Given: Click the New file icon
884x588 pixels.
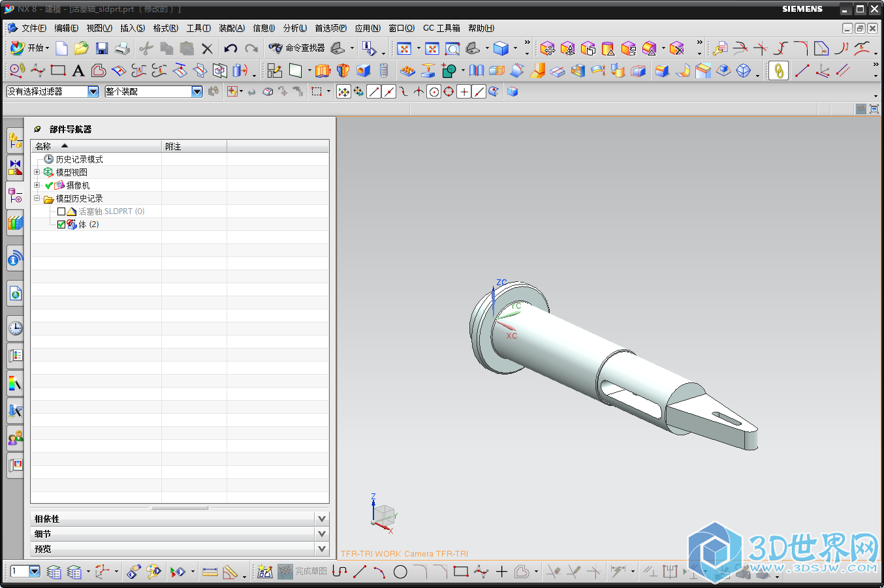Looking at the screenshot, I should coord(61,48).
